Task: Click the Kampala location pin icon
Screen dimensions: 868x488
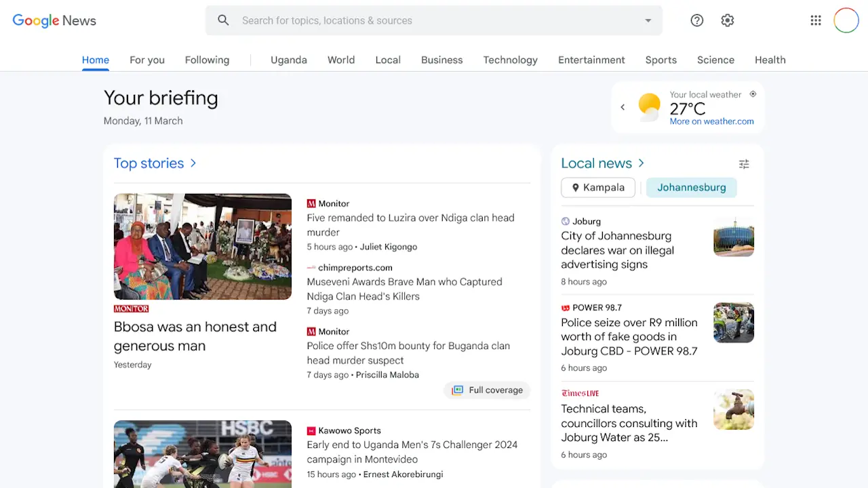Action: 576,188
